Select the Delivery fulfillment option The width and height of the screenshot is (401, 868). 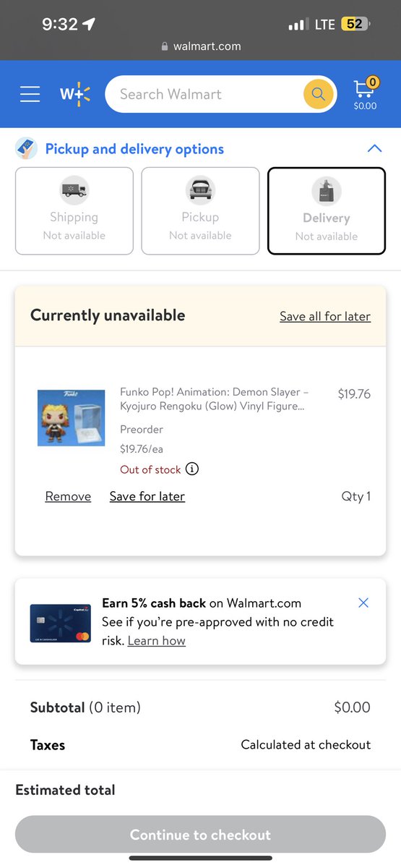point(327,211)
